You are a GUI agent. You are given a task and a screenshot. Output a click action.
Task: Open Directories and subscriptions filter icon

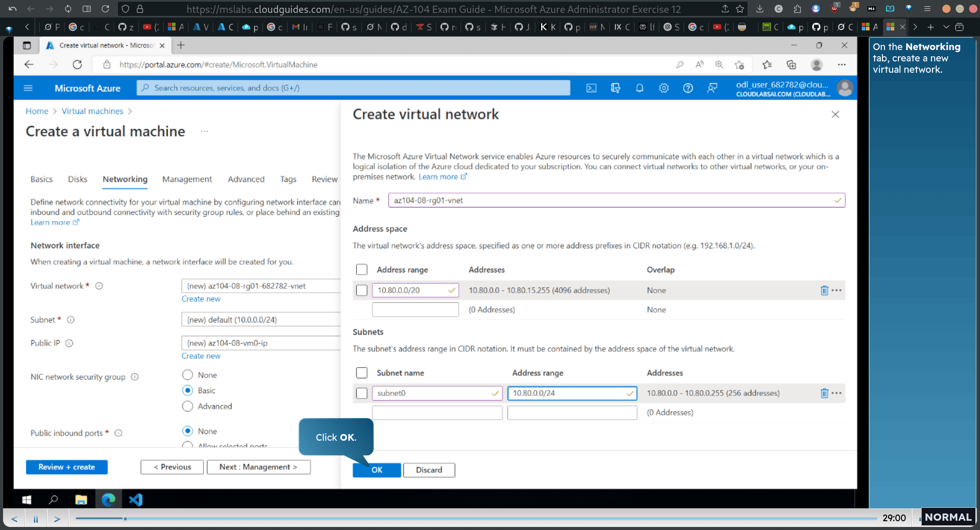click(x=615, y=88)
